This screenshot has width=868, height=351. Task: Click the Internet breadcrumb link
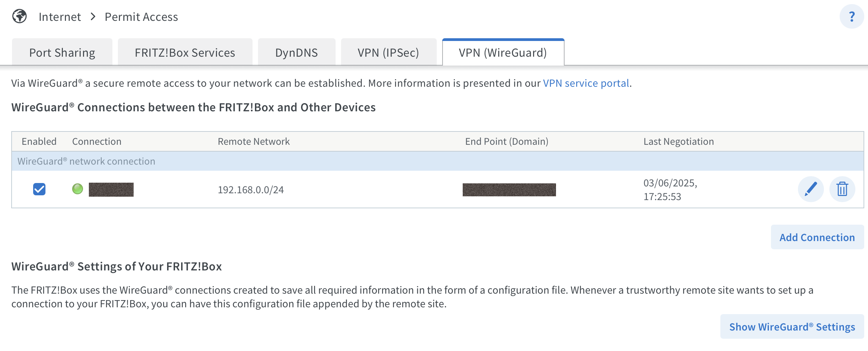[60, 17]
